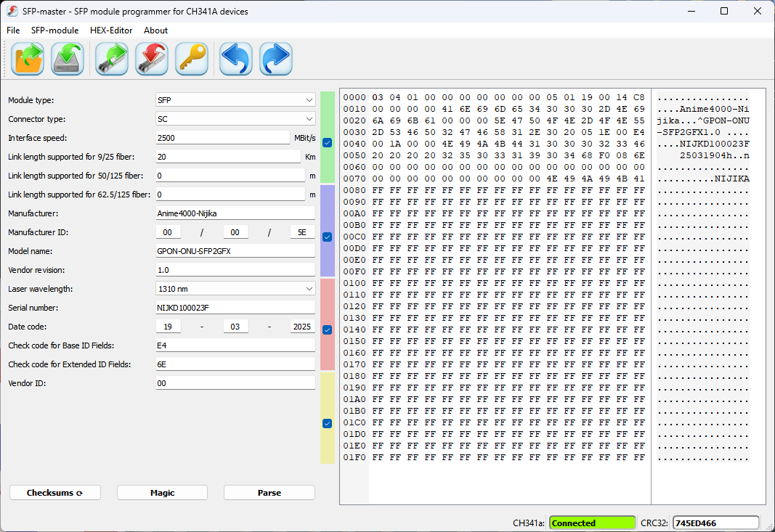The image size is (775, 532).
Task: Click the 9/25 fiber link length field
Action: point(228,157)
